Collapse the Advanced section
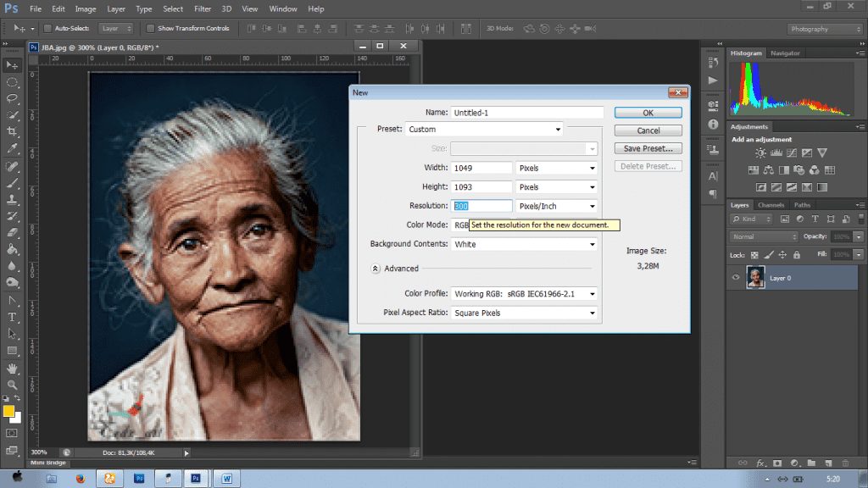Screen dimensions: 868x488 pos(375,269)
